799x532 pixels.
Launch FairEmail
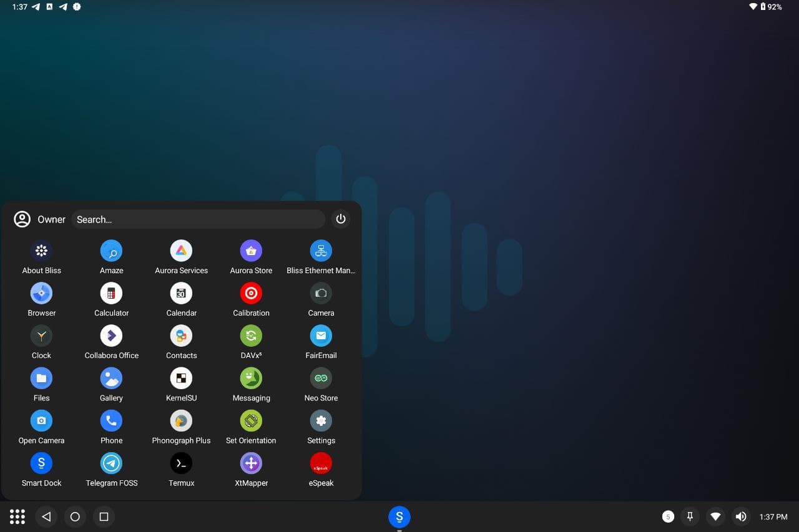(321, 336)
